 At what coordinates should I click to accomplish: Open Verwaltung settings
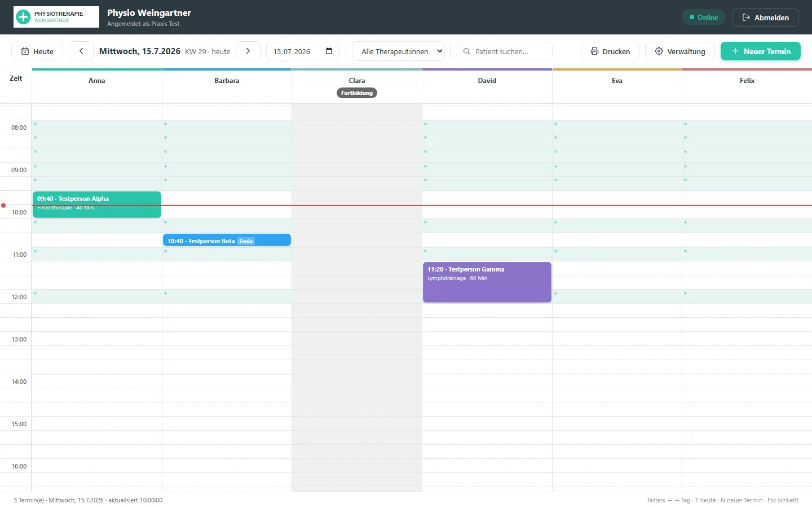pyautogui.click(x=680, y=51)
